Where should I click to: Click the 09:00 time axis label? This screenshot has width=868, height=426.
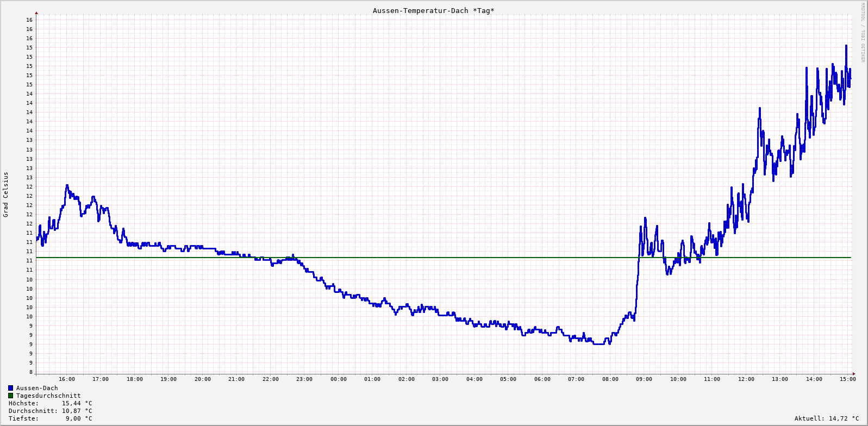coord(644,379)
